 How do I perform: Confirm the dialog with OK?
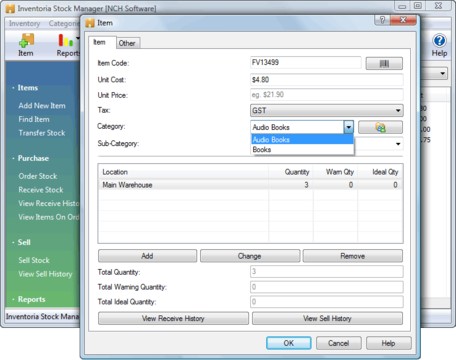(289, 343)
